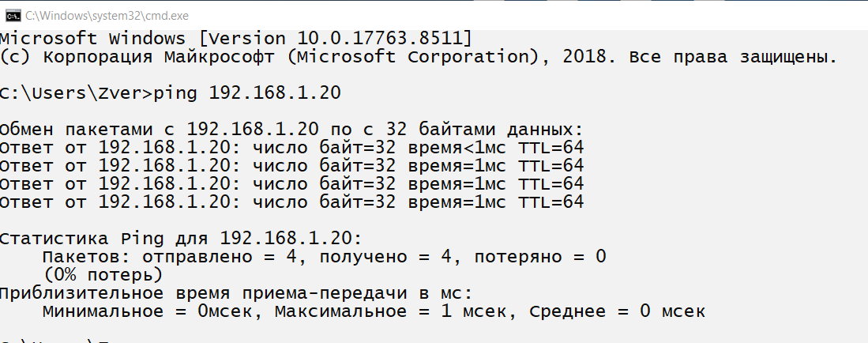Viewport: 868px width, 343px height.
Task: Click the typed ping command word
Action: pos(177,93)
